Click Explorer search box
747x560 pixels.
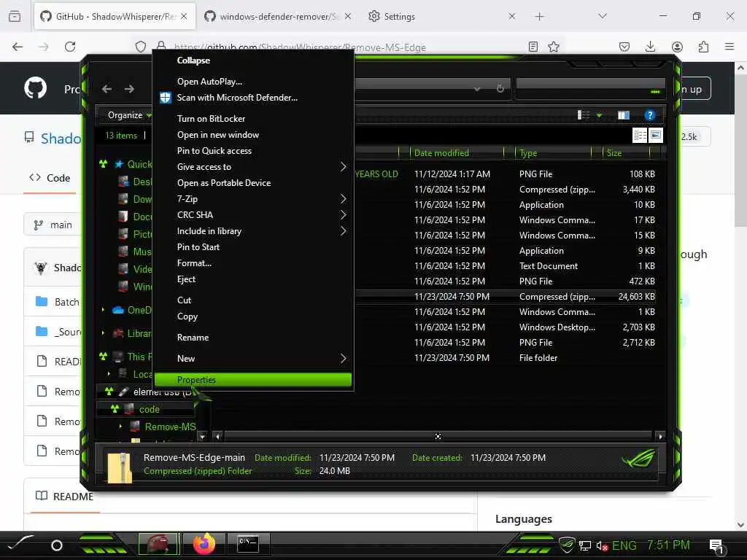(590, 89)
